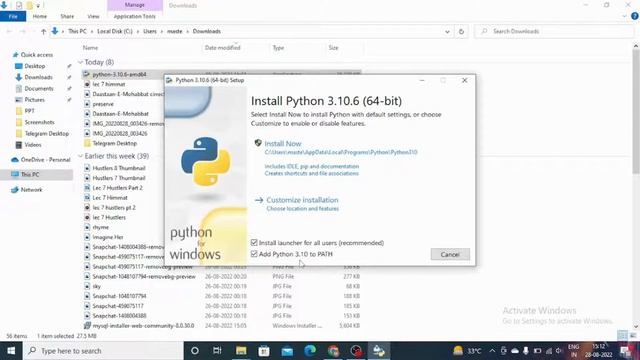Open Google Chrome from the taskbar
The width and height of the screenshot is (640, 360).
tap(333, 351)
